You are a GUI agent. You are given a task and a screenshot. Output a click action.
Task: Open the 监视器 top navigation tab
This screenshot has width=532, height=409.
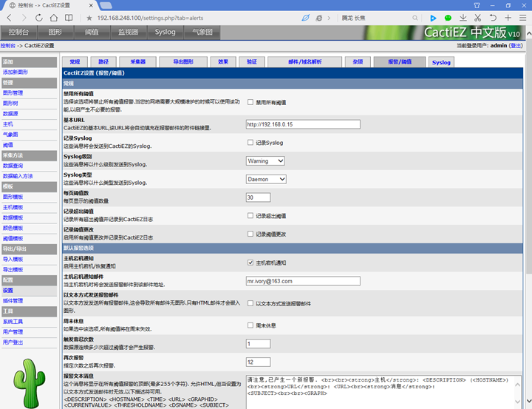pos(129,33)
